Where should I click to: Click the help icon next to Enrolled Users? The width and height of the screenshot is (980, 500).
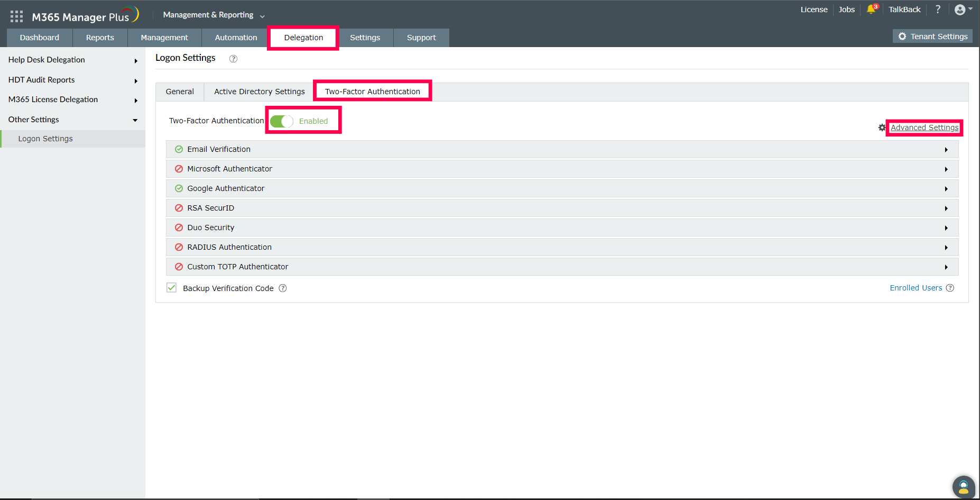(x=950, y=288)
